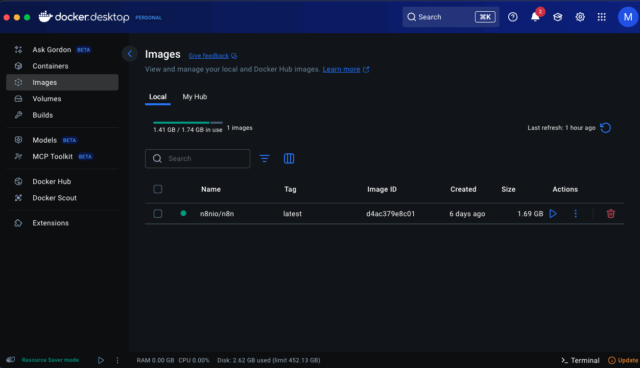Screen dimensions: 640x368
Task: Click the Update button
Action: click(623, 360)
